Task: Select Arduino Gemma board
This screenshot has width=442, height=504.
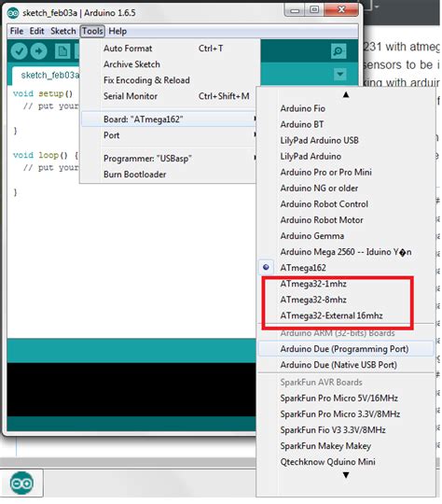Action: (346, 236)
